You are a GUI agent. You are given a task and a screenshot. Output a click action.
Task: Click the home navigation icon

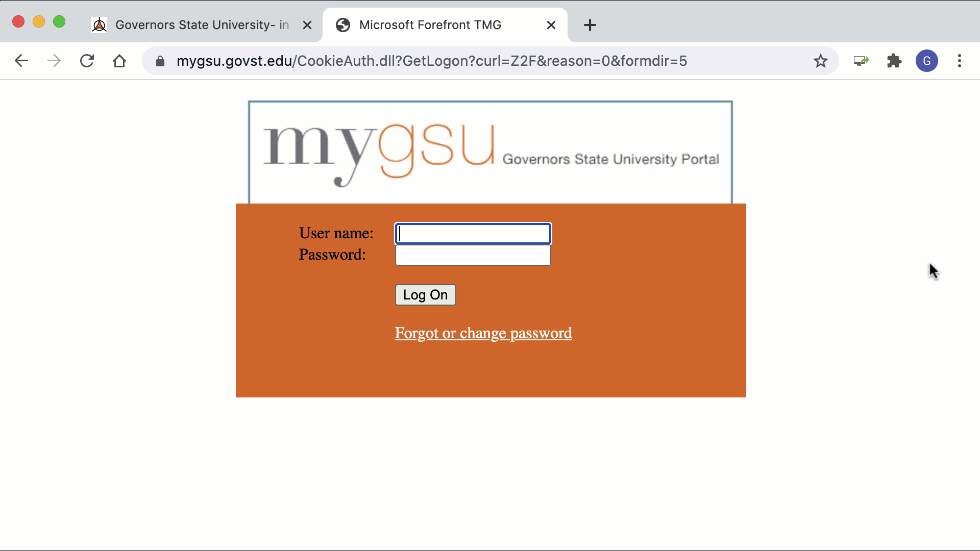coord(119,61)
